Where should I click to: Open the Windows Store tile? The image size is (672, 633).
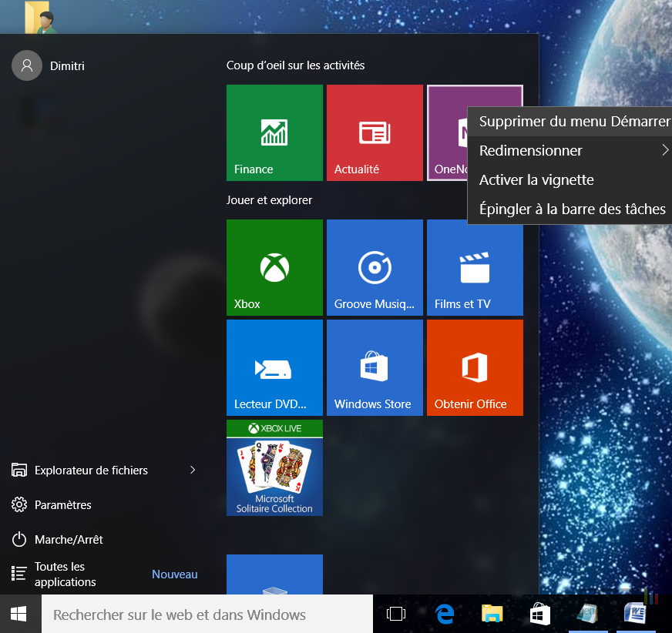[375, 367]
